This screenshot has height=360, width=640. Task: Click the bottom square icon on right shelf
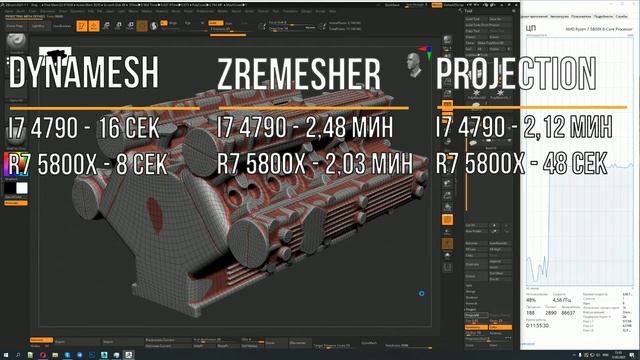click(x=447, y=268)
